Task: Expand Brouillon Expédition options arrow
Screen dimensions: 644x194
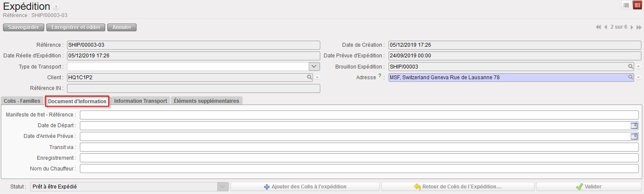Action: [638, 67]
